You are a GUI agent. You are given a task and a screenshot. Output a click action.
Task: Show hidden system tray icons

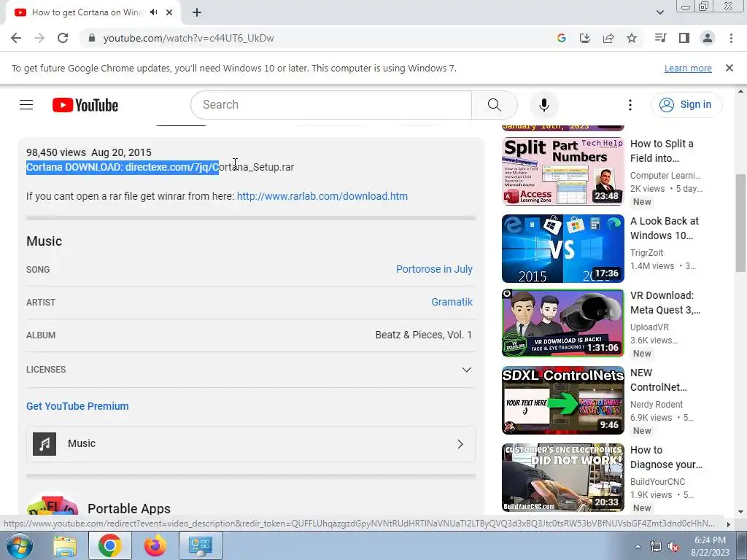coord(638,546)
